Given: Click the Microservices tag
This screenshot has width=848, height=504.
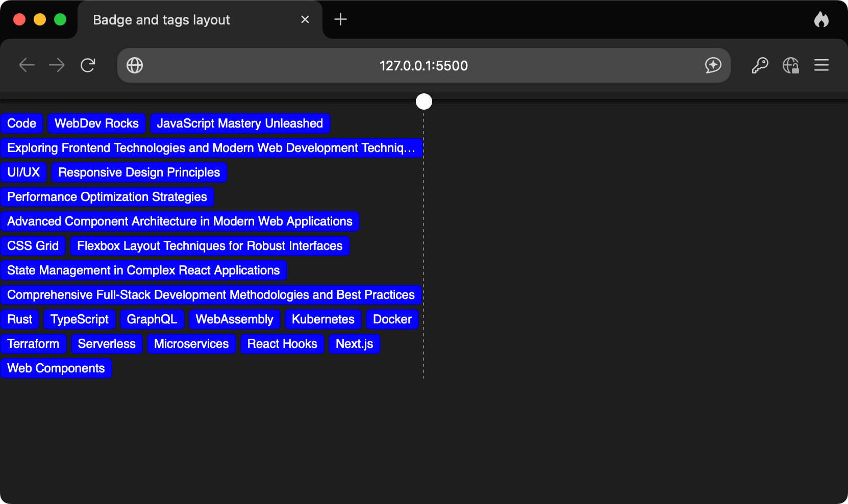Looking at the screenshot, I should [x=191, y=344].
